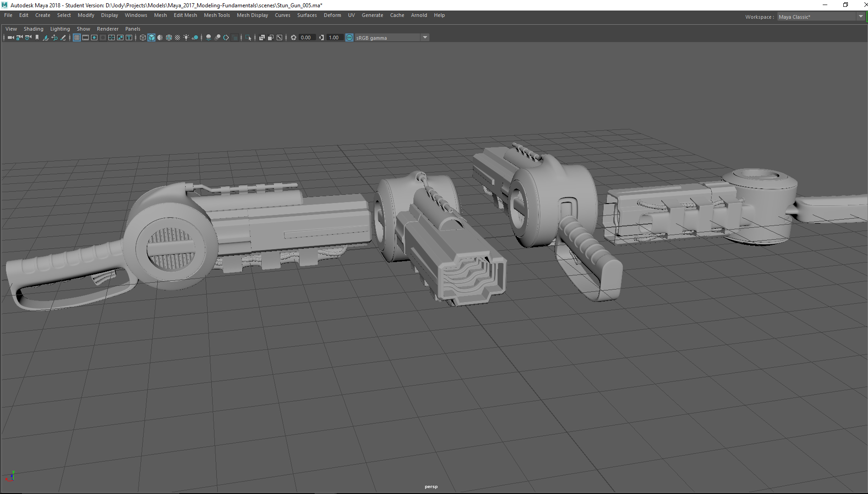The width and height of the screenshot is (868, 494).
Task: Open Camera Attributes via the camera gear icon
Action: [x=28, y=38]
